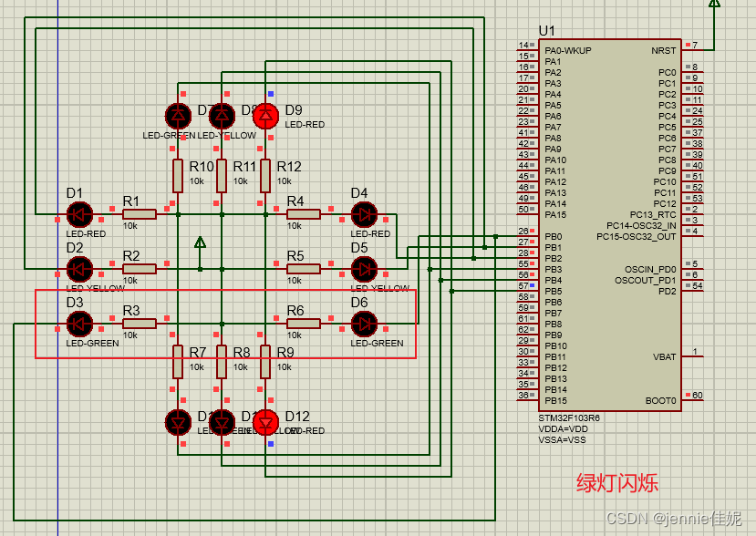
Task: Select the D8 yellow LED symbol
Action: (222, 116)
